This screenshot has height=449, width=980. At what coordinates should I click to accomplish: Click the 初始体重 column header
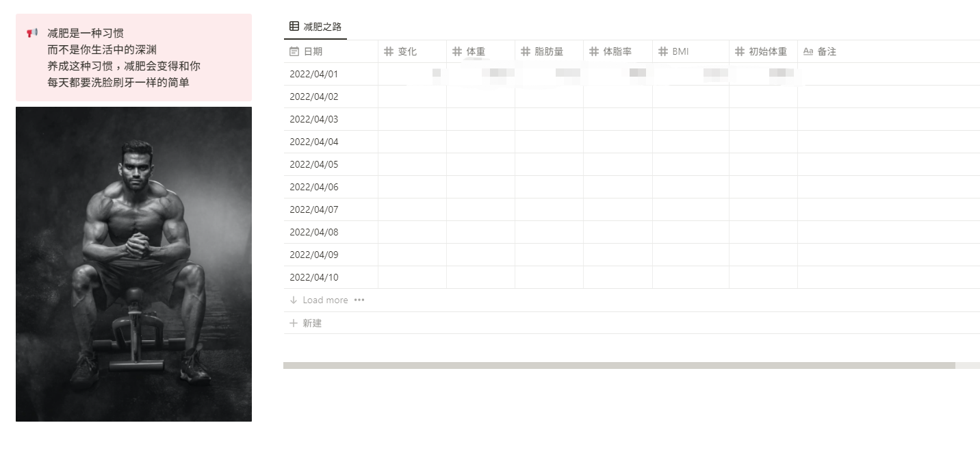[763, 51]
